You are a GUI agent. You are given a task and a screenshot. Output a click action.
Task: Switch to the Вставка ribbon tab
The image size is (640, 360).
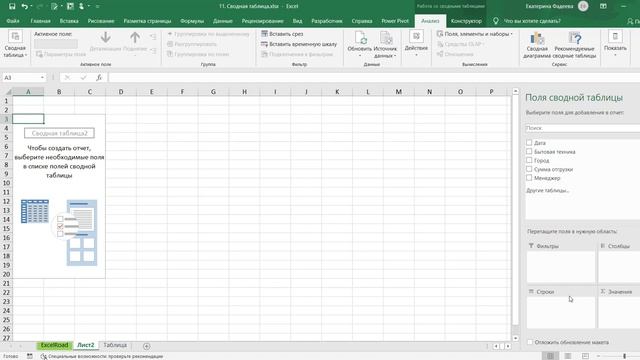click(69, 21)
